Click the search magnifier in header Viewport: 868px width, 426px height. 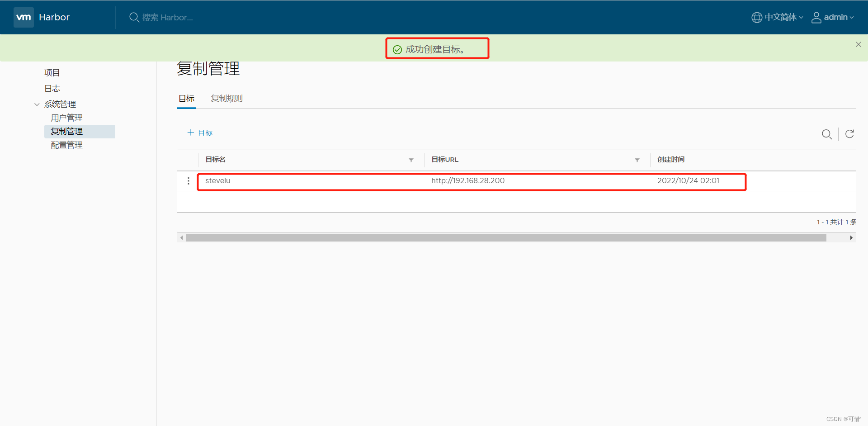pos(134,17)
